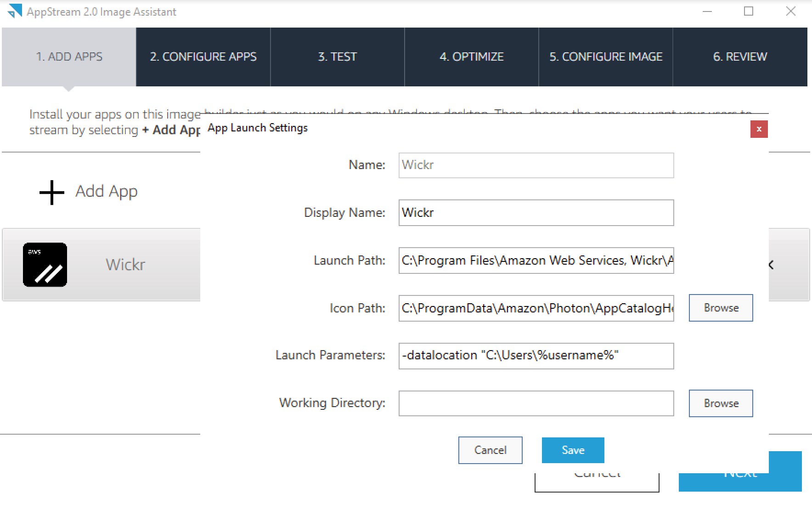The image size is (812, 510).
Task: Open the 6. REVIEW tab
Action: pyautogui.click(x=740, y=57)
